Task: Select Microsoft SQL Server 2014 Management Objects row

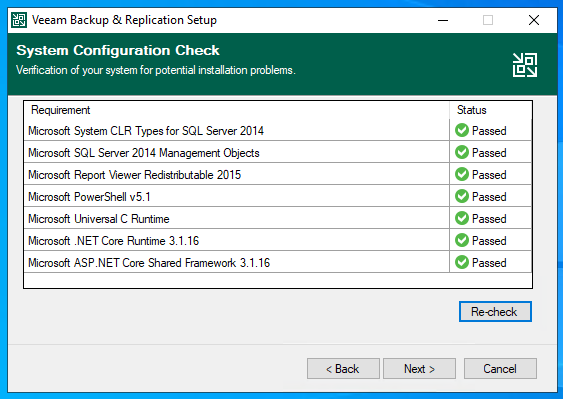Action: pyautogui.click(x=278, y=152)
